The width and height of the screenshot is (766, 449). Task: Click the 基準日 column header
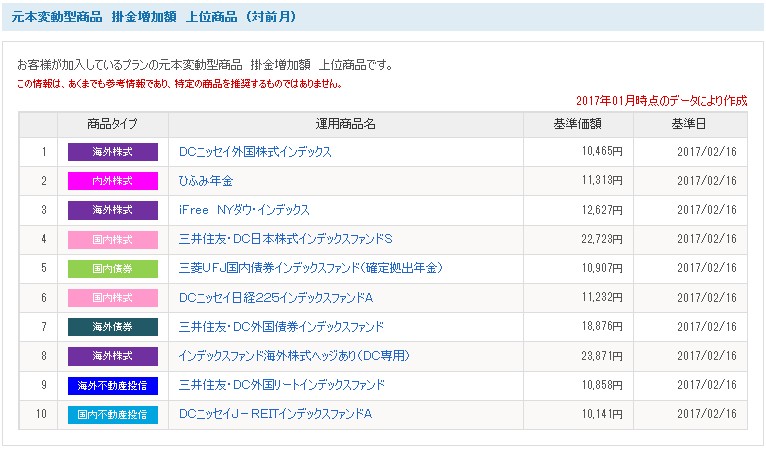click(x=689, y=124)
